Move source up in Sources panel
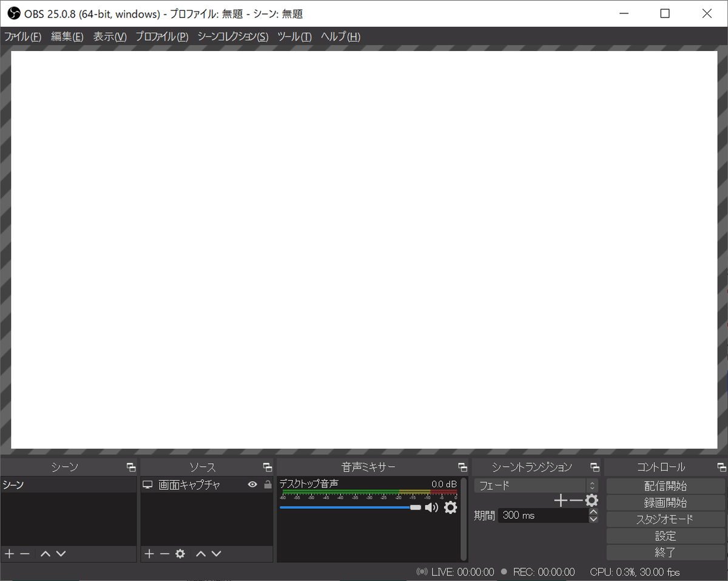 coord(201,554)
